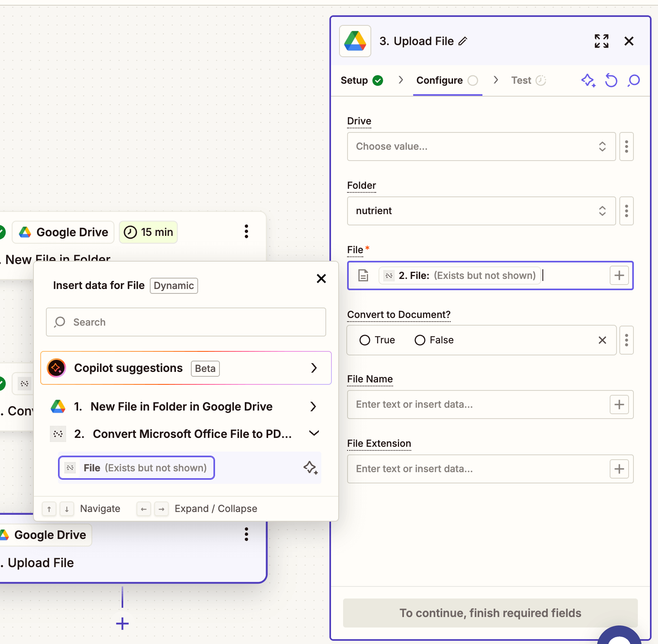
Task: Collapse the Convert Microsoft Office File section
Action: [314, 433]
